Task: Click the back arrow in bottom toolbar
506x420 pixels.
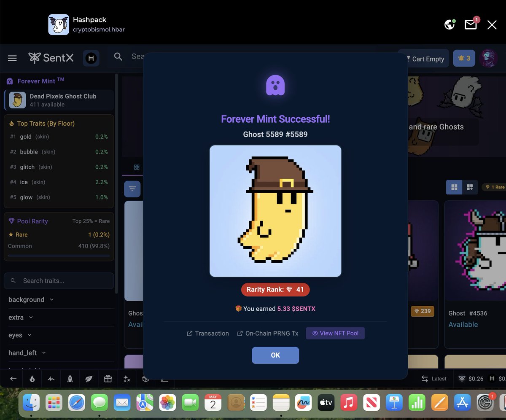Action: click(x=13, y=379)
